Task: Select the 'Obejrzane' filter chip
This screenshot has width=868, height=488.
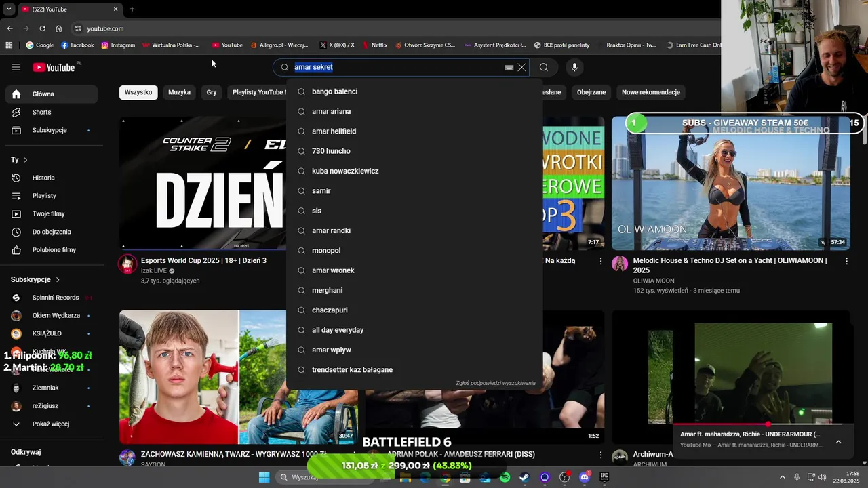Action: click(591, 92)
